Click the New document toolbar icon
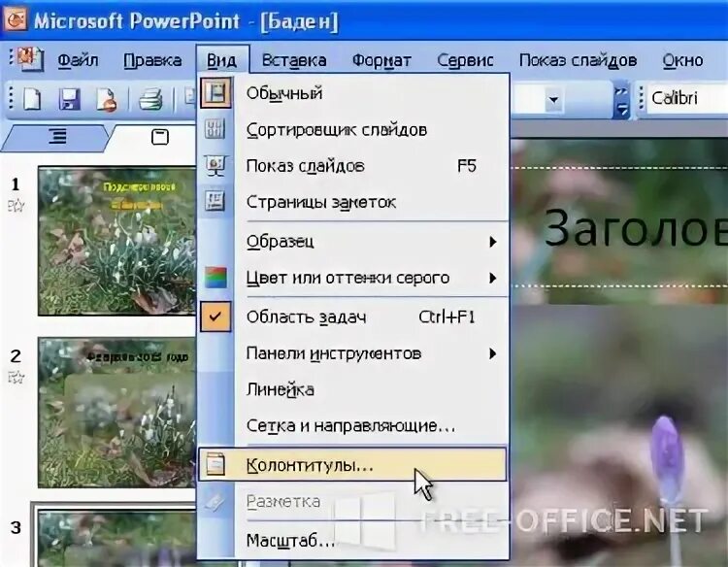Viewport: 728px width, 567px height. click(x=32, y=99)
